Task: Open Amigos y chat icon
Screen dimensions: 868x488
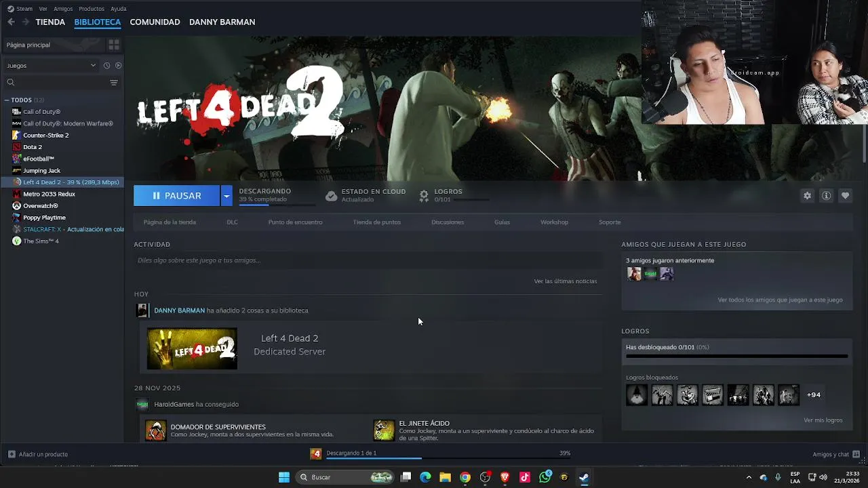Action: click(856, 454)
